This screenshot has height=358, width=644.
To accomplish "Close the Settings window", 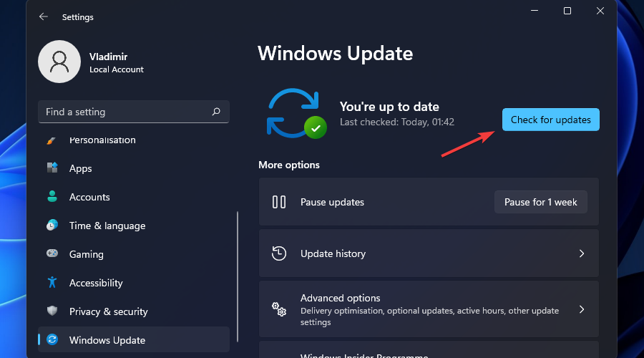I will click(600, 11).
